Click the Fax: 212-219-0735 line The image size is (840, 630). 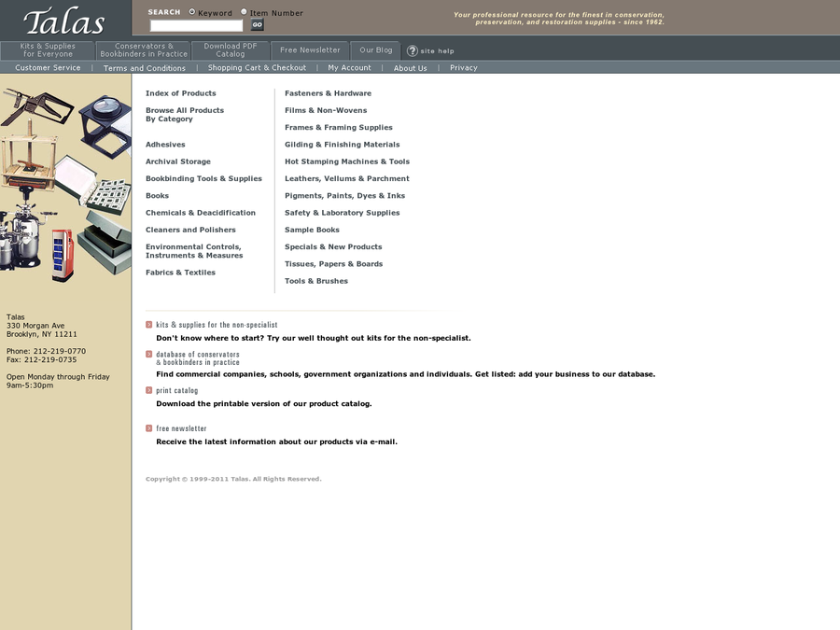[41, 360]
